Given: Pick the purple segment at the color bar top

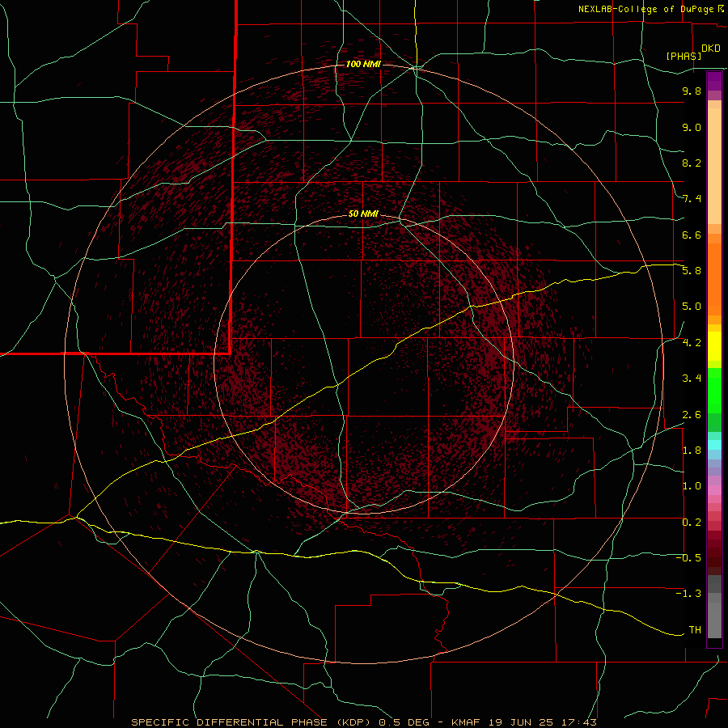Looking at the screenshot, I should click(x=714, y=81).
